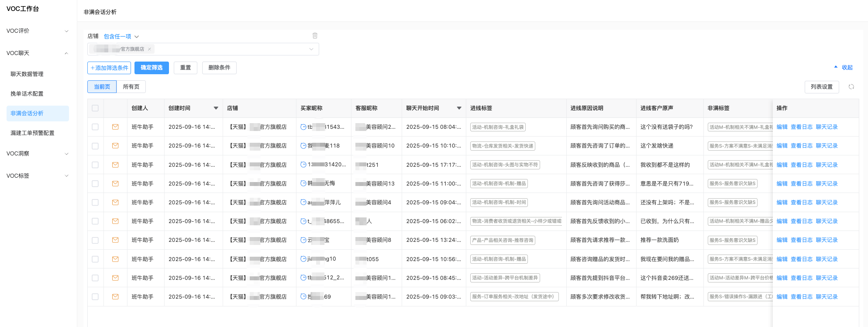This screenshot has height=327, width=868.
Task: Click the 活动-机制咨询-机制-时间 tag
Action: [499, 203]
